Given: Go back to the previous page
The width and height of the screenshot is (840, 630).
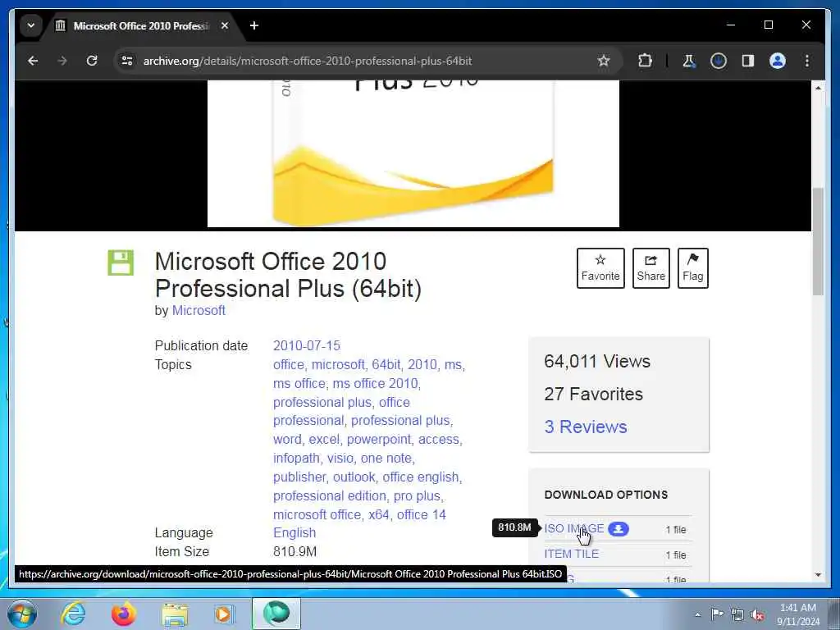Looking at the screenshot, I should [x=33, y=61].
